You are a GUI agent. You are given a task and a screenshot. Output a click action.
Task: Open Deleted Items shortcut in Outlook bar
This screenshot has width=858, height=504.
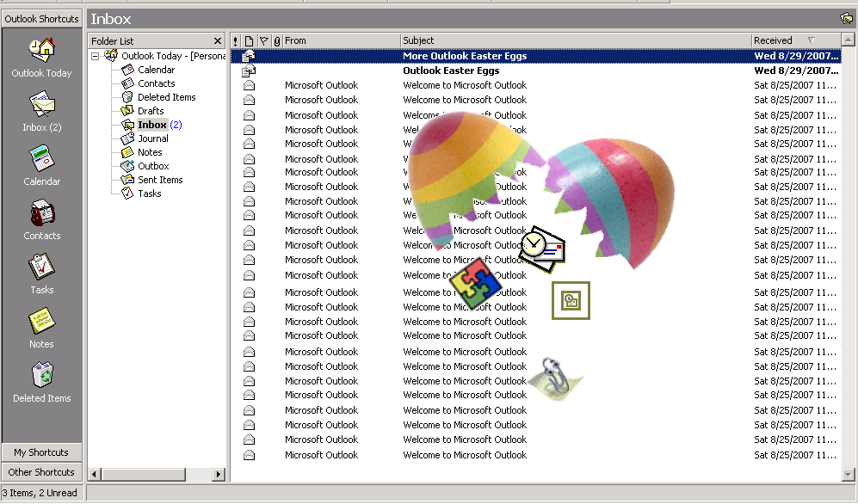(41, 375)
